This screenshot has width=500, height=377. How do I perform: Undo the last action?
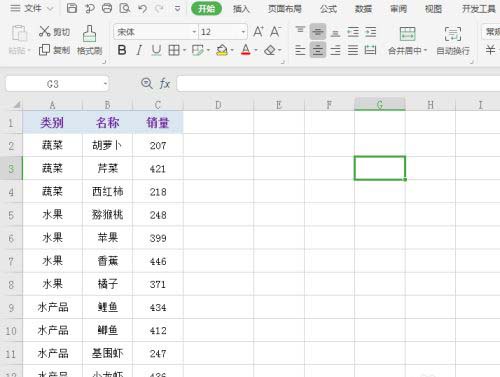point(143,8)
